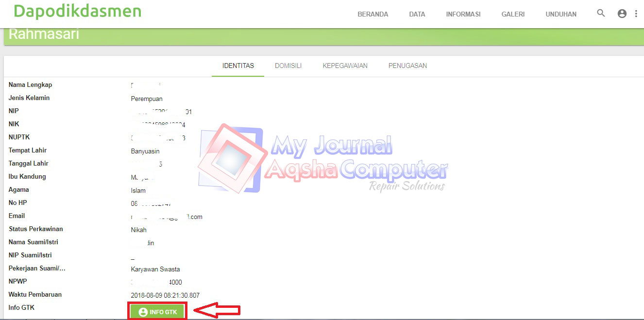Click the Perempuan value

[147, 99]
